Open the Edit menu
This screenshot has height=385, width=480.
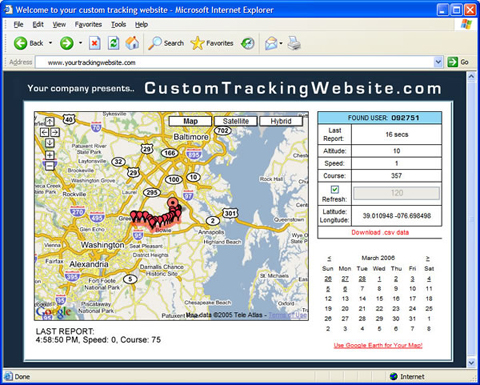click(38, 24)
